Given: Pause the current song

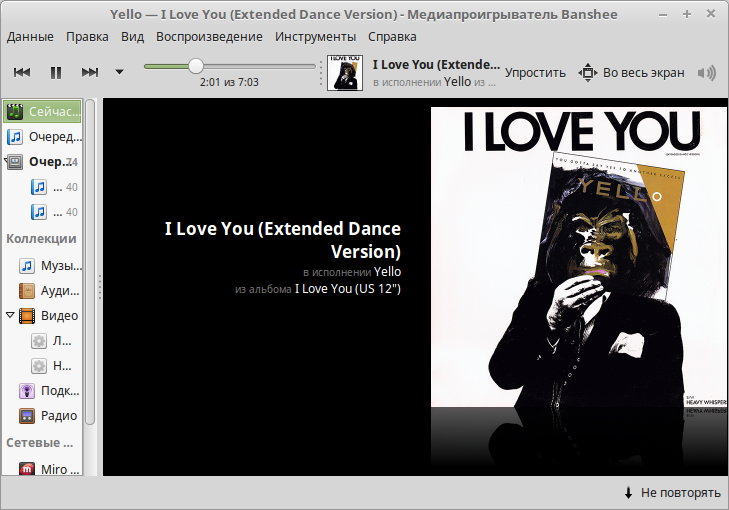Looking at the screenshot, I should click(56, 72).
